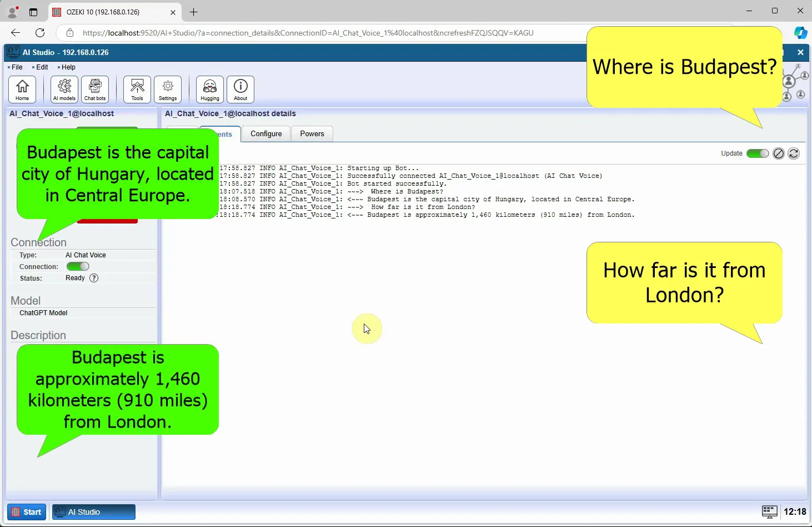Click the tab actions icon in browser

[33, 12]
